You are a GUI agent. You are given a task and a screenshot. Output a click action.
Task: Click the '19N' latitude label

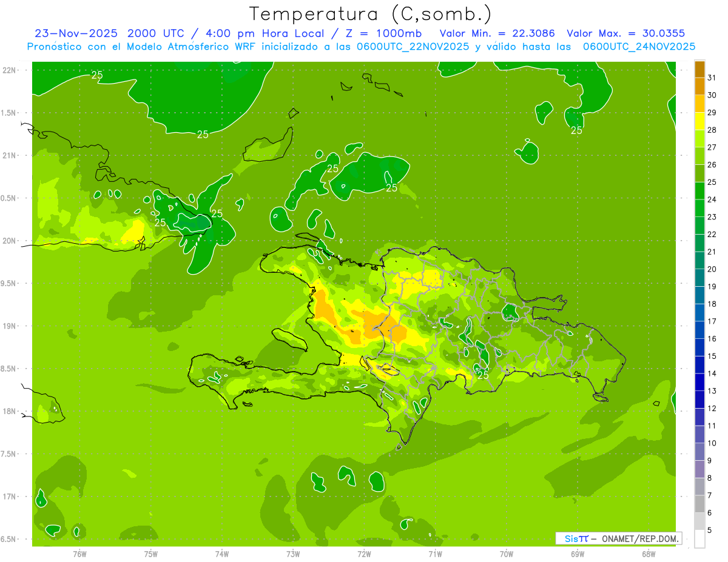(9, 326)
